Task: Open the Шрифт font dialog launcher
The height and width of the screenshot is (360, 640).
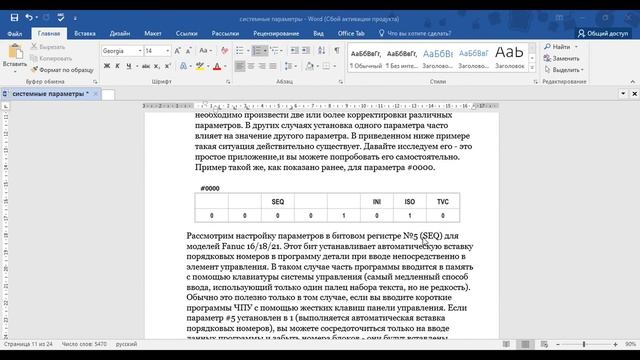Action: (x=228, y=82)
